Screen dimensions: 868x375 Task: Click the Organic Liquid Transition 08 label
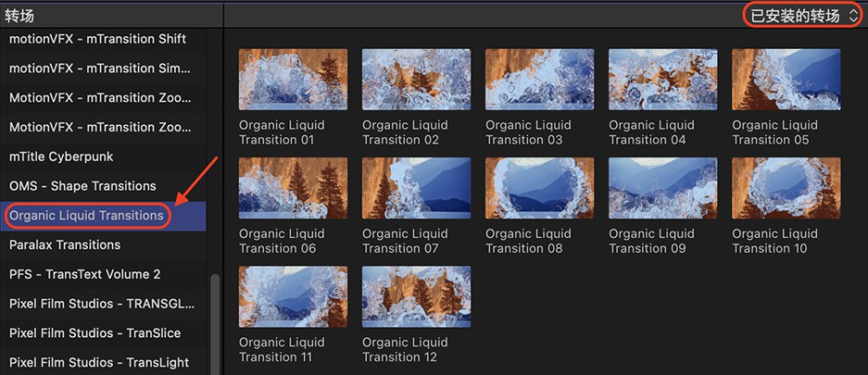tap(529, 241)
